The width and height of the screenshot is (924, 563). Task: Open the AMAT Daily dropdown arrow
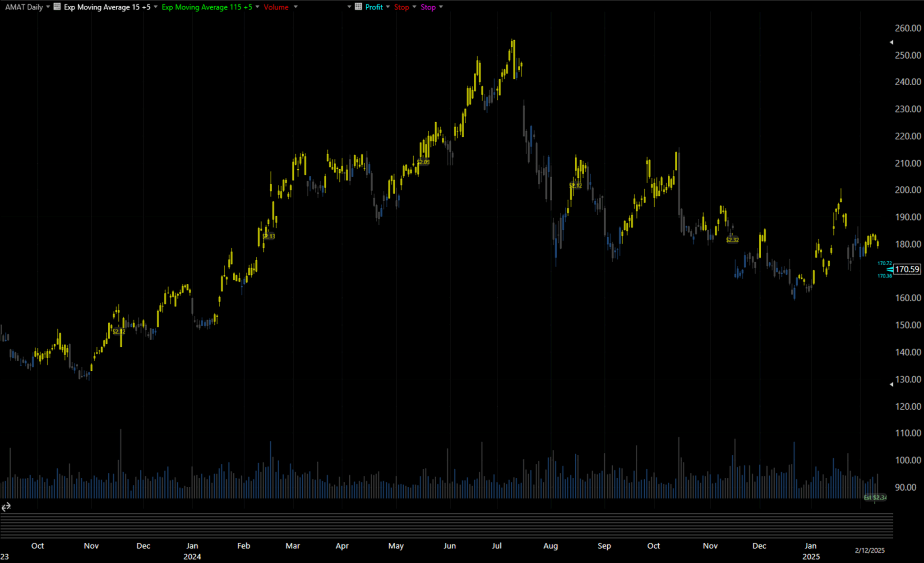[48, 7]
